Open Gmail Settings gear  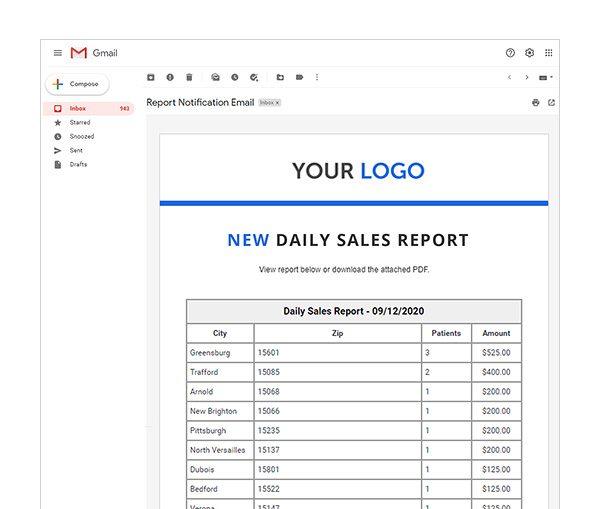tap(530, 53)
